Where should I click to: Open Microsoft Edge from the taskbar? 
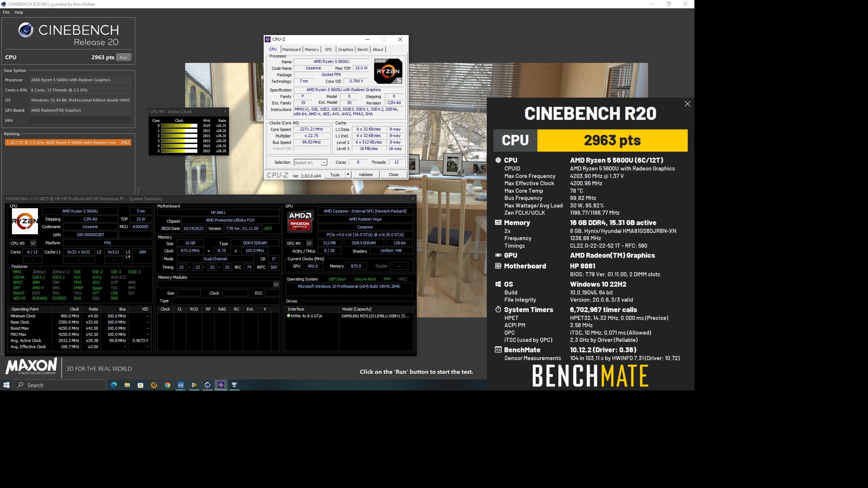pyautogui.click(x=114, y=385)
